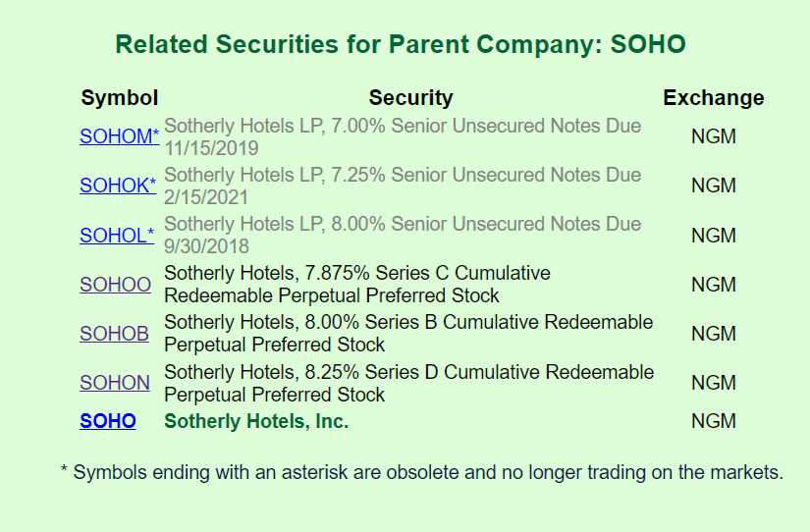Click the asterisk obsolete symbols footnote

422,472
